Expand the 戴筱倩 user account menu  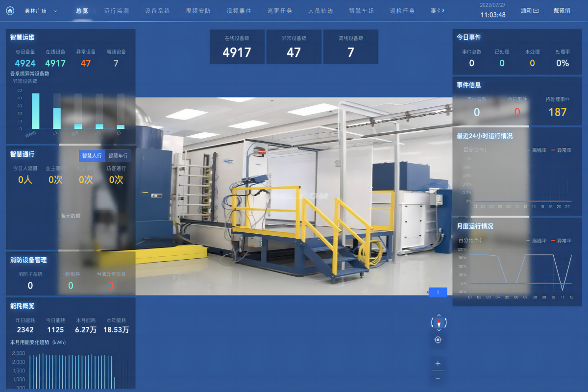pyautogui.click(x=564, y=11)
